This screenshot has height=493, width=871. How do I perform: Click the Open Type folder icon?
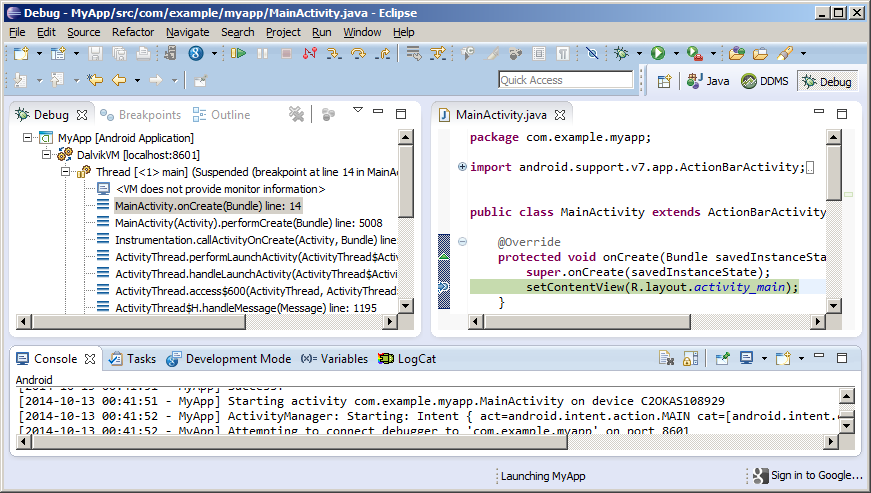pyautogui.click(x=737, y=53)
